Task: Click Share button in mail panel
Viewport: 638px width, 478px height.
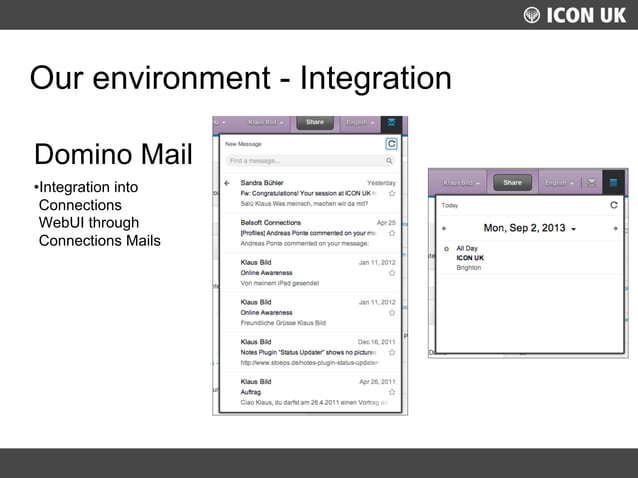Action: pos(315,122)
